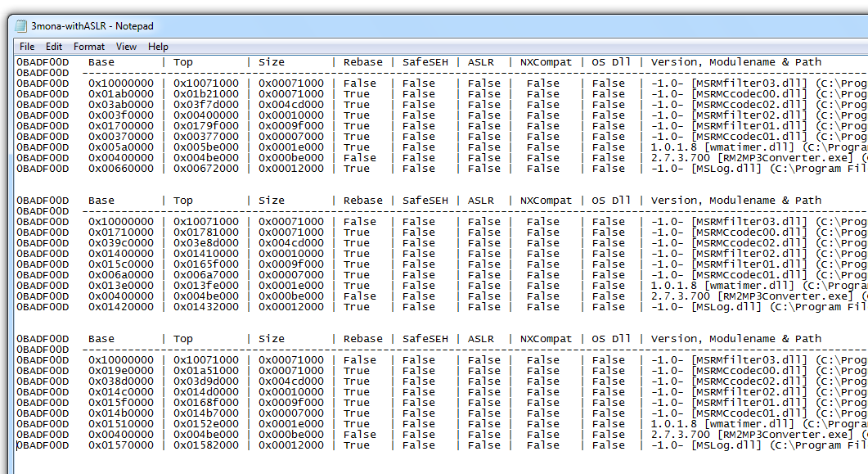Click top address 0x01a51000
The height and width of the screenshot is (474, 868).
[206, 371]
